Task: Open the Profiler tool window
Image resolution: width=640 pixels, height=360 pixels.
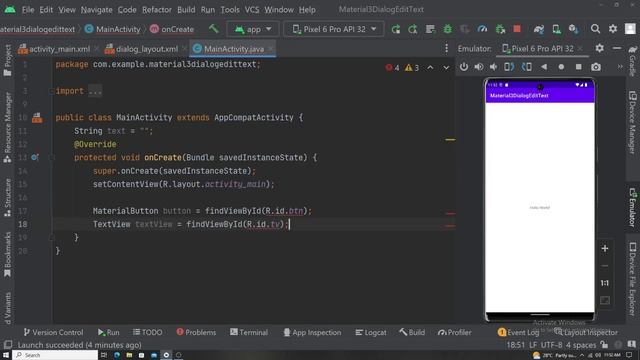Action: click(x=454, y=332)
